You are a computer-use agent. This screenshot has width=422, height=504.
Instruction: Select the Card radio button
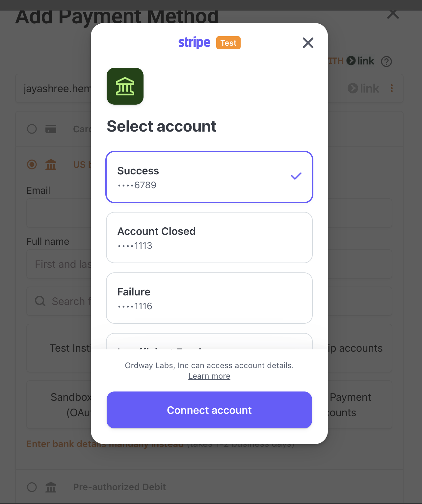tap(32, 129)
